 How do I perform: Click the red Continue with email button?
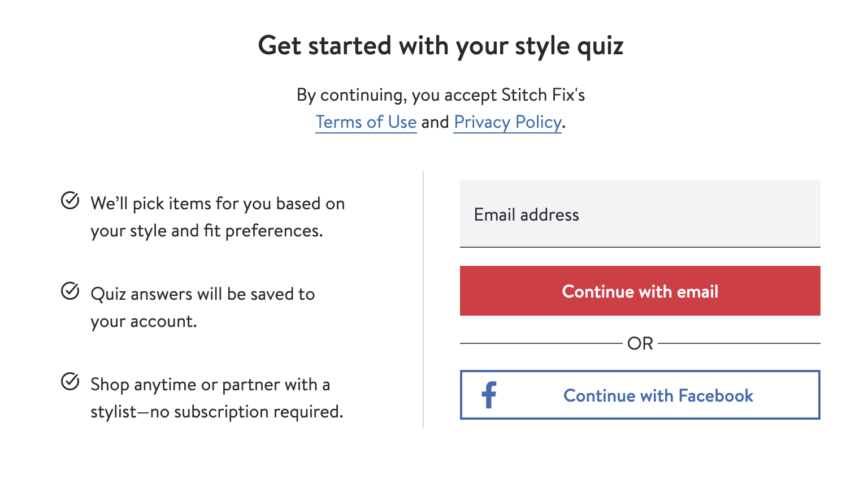pyautogui.click(x=640, y=291)
